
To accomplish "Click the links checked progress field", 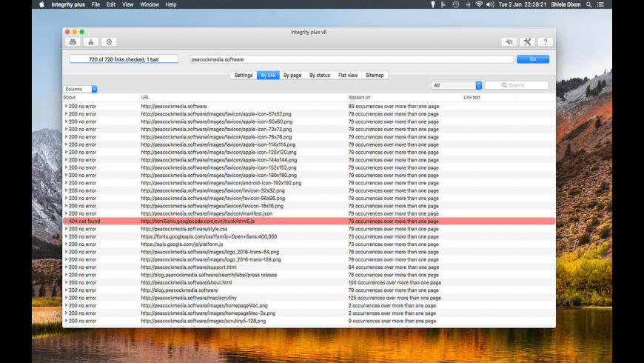I will pyautogui.click(x=124, y=59).
